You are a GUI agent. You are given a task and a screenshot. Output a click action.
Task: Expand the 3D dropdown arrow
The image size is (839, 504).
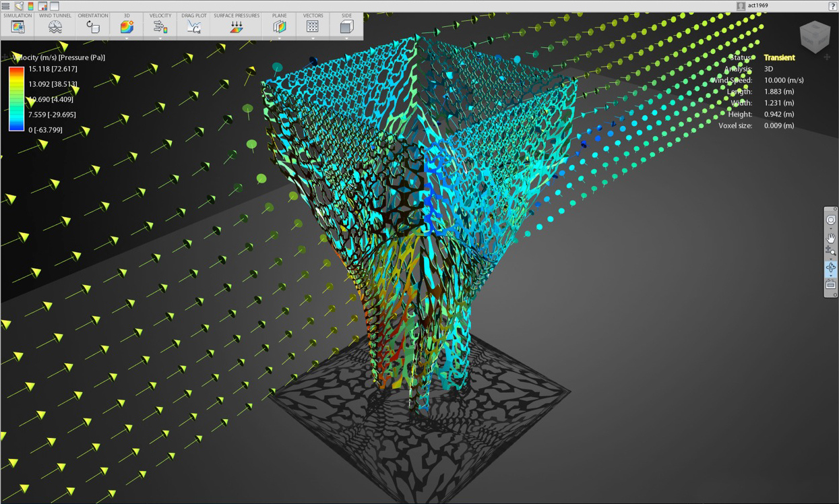[x=127, y=38]
